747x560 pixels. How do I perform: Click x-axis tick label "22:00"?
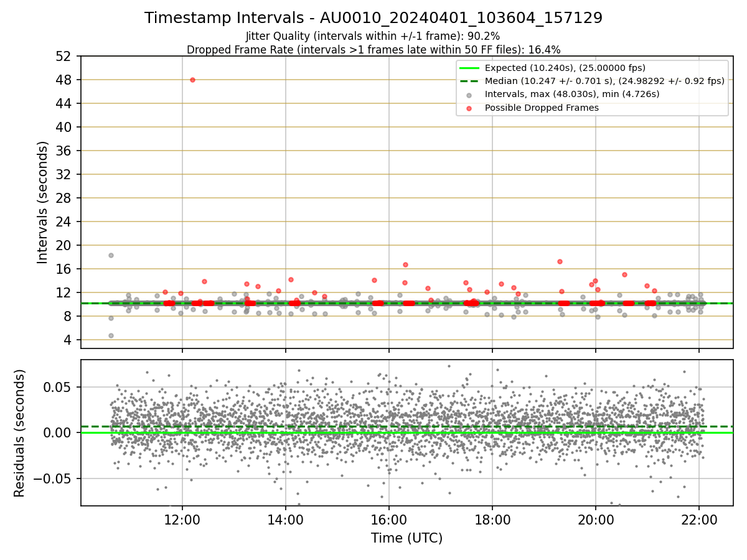point(698,520)
